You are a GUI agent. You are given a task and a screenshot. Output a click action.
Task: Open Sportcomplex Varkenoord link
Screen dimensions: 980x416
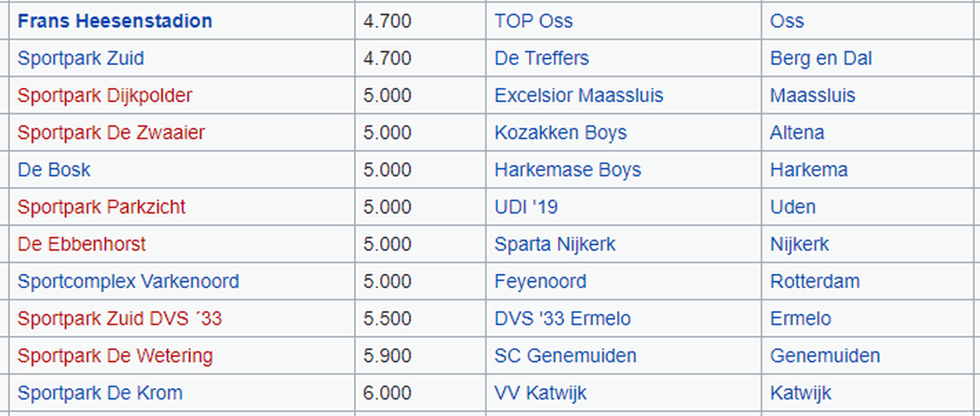click(x=128, y=281)
